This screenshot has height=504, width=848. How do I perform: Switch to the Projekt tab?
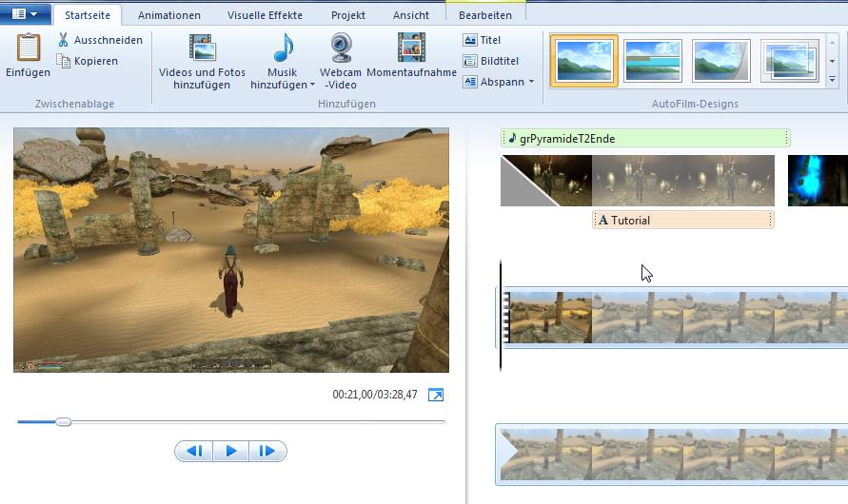pos(347,15)
